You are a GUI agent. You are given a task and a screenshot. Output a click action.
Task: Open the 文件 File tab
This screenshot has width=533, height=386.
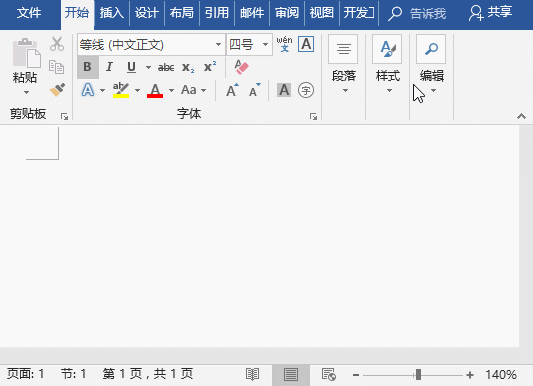[x=29, y=13]
